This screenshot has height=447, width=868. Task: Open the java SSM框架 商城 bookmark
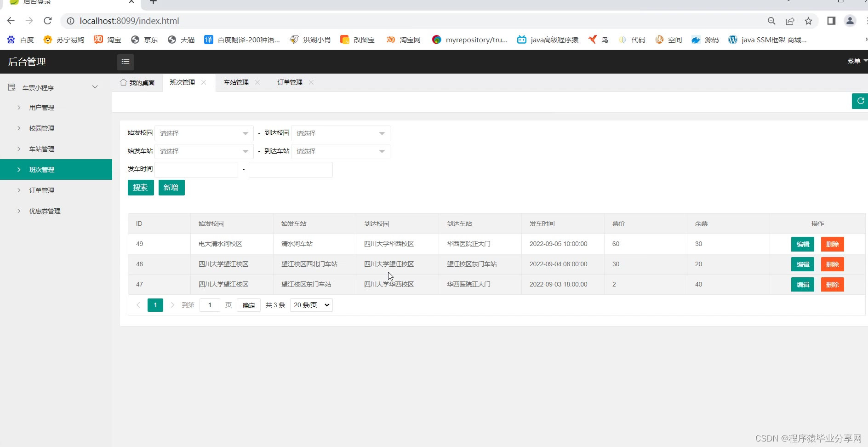pyautogui.click(x=767, y=40)
